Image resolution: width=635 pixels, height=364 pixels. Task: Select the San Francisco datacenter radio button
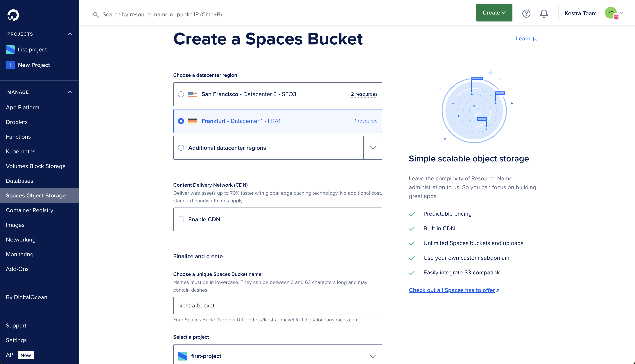(181, 94)
